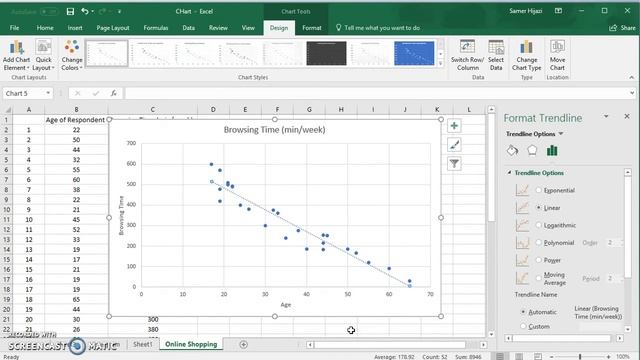Click the Chart Filters funnel button
The width and height of the screenshot is (640, 360).
[454, 164]
